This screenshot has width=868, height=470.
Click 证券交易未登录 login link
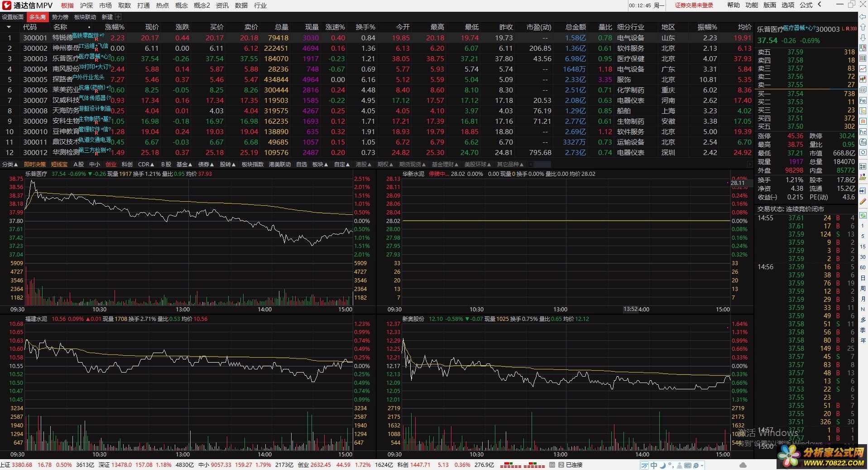(694, 5)
